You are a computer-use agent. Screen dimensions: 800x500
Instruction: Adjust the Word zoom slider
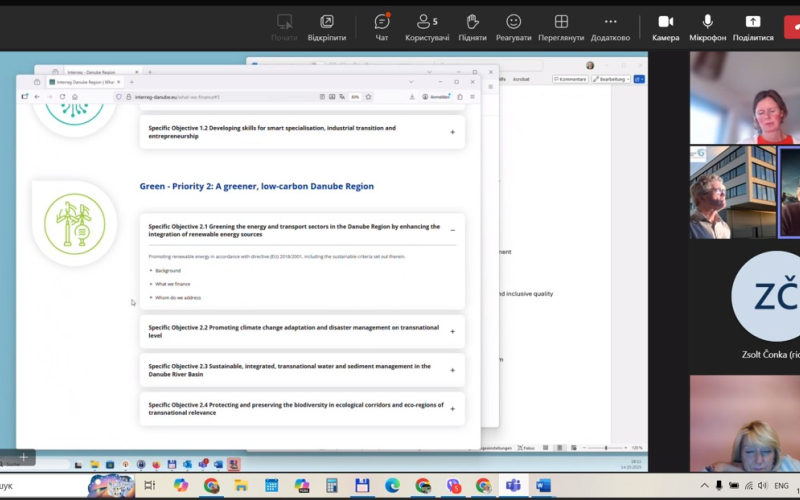(607, 448)
